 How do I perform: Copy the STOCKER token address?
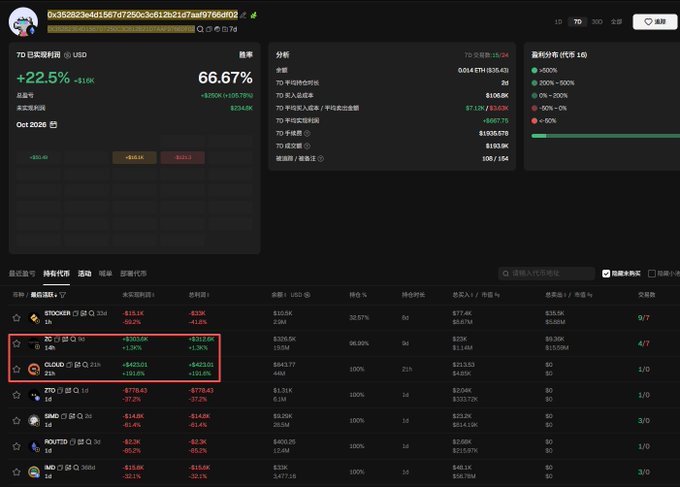75,313
